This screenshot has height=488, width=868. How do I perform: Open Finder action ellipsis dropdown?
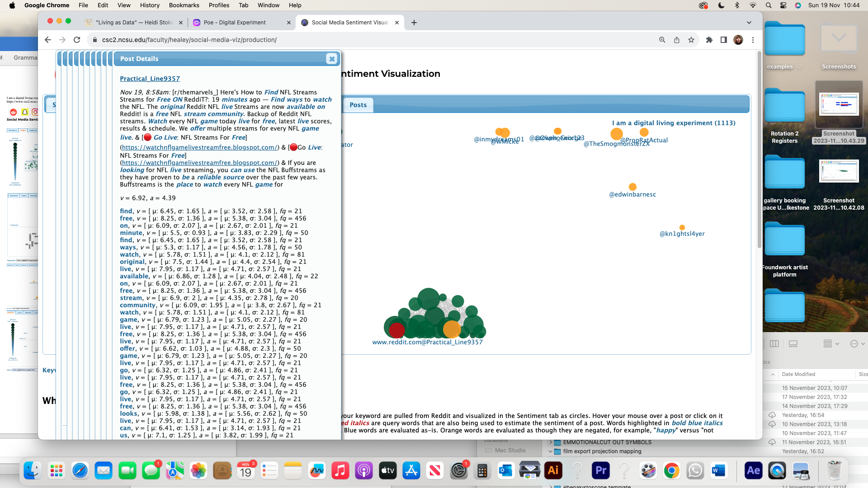857,344
